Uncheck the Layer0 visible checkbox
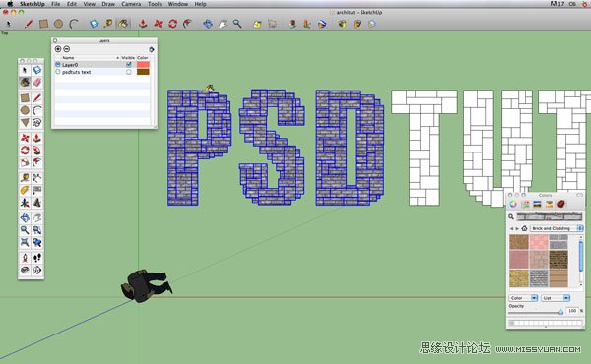Screen dimensions: 591x364 (x=129, y=65)
